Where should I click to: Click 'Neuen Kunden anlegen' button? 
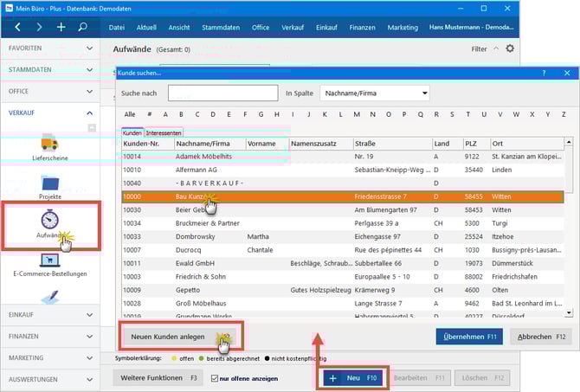(168, 336)
